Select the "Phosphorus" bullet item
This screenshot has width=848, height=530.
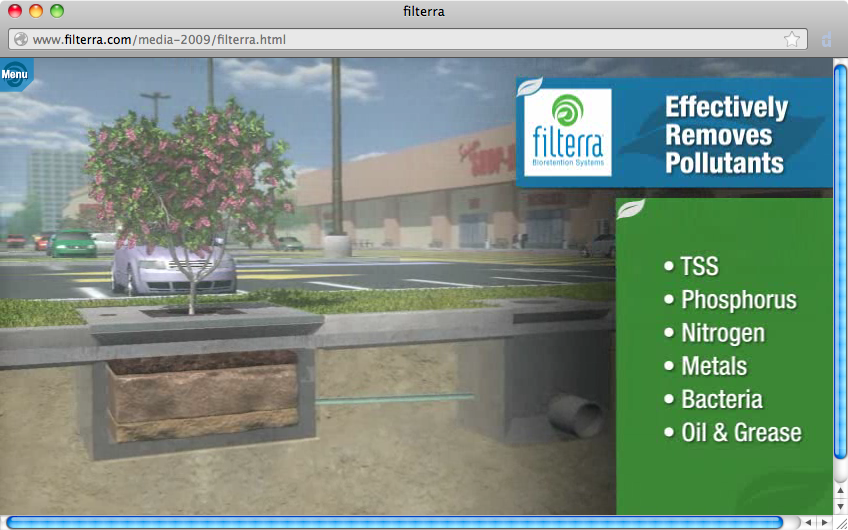point(738,300)
